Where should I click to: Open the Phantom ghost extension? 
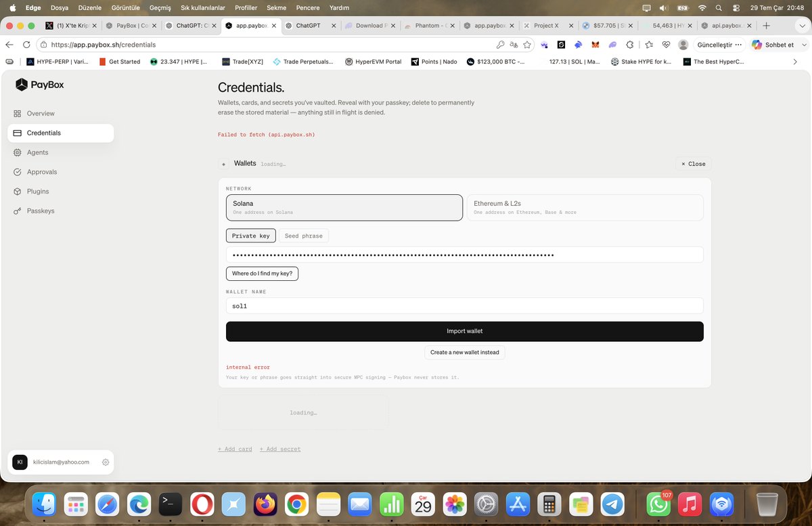[612, 45]
